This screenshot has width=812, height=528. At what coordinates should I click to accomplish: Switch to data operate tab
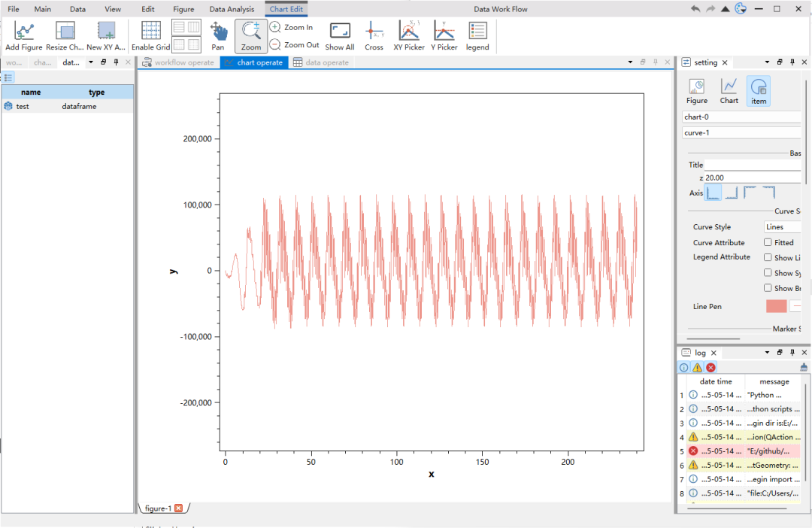(321, 62)
